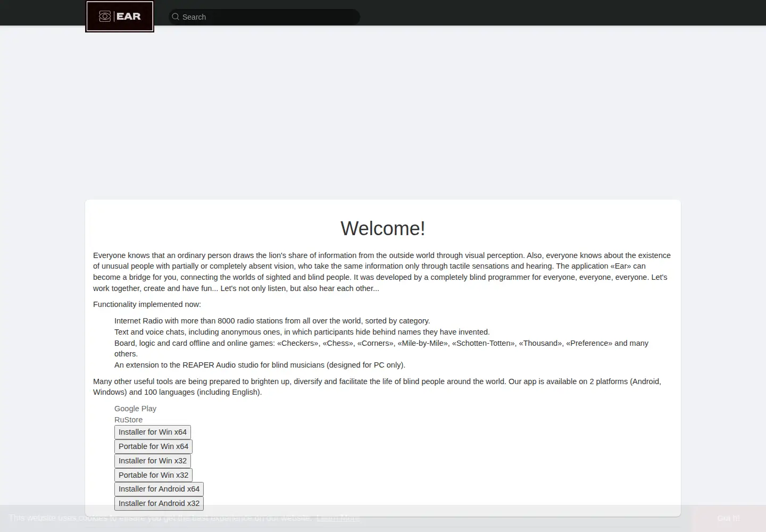The width and height of the screenshot is (766, 532).
Task: Click the search magnifier icon
Action: (176, 17)
